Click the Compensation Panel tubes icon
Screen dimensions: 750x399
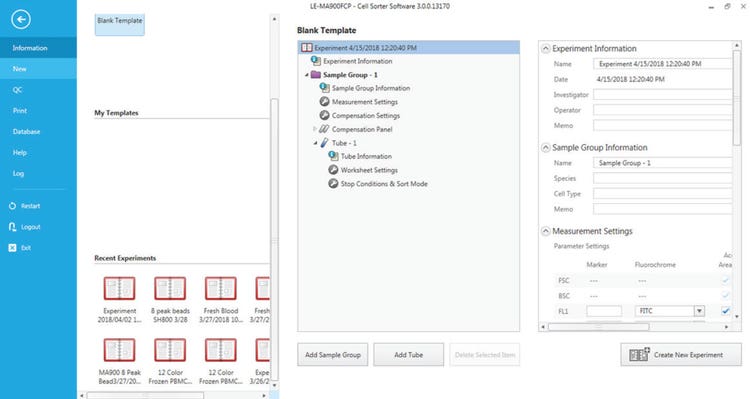point(324,129)
